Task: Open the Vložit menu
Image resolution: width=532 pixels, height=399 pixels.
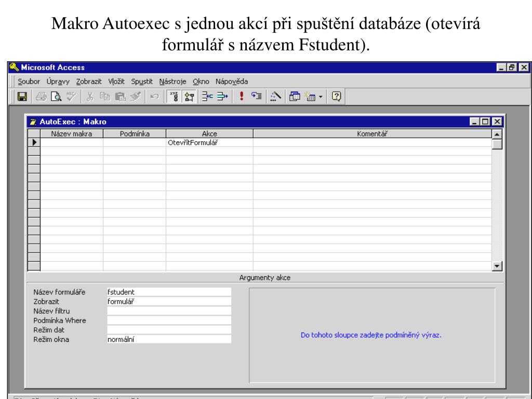Action: point(116,82)
